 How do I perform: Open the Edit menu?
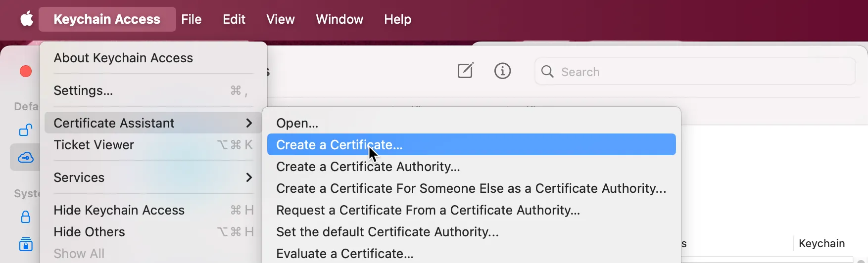coord(234,19)
